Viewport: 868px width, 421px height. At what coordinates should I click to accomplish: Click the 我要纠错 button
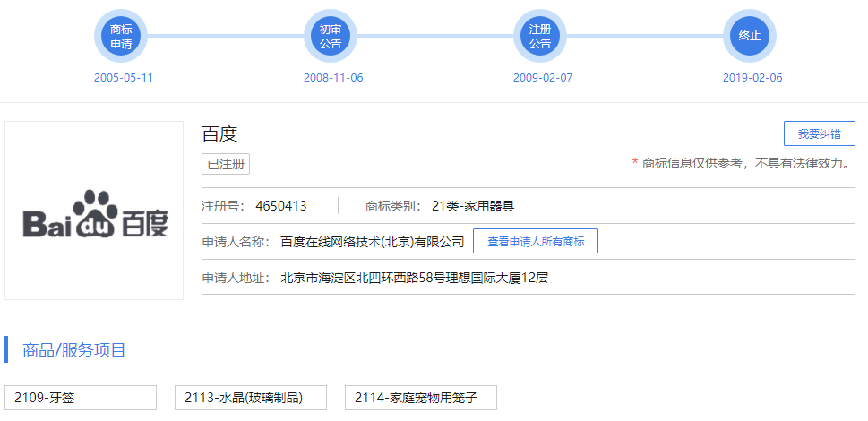point(820,133)
